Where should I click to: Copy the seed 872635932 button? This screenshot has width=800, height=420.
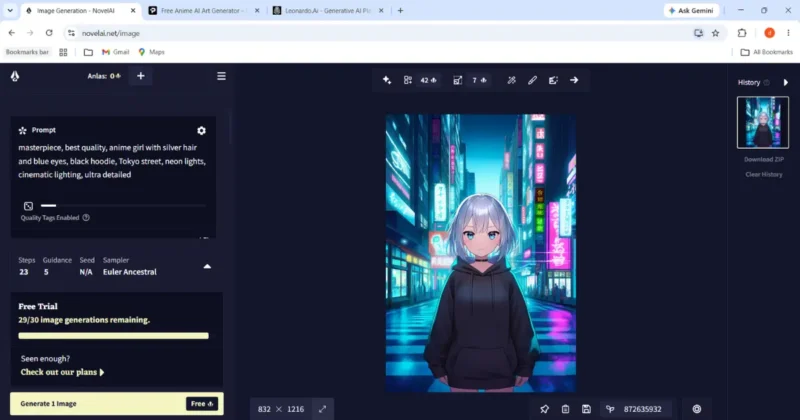point(634,409)
